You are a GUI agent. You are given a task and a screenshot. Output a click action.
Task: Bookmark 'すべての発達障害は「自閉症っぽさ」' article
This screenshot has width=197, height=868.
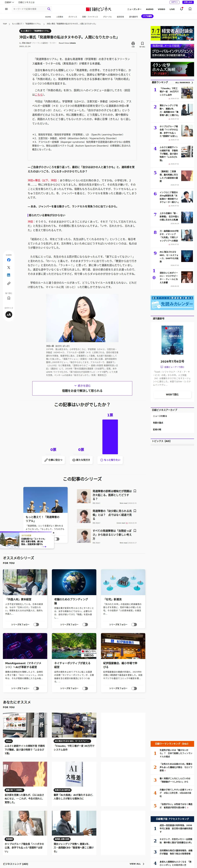tap(135, 530)
